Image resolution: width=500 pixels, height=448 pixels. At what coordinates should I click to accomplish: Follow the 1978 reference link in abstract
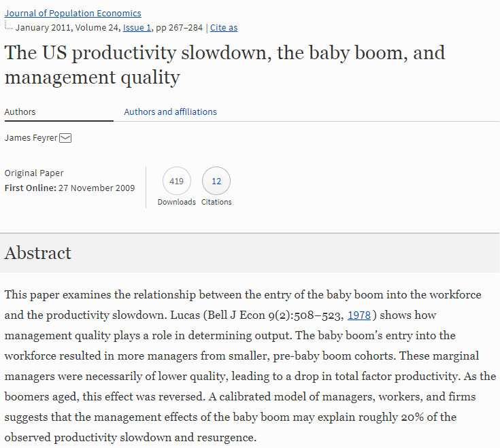pyautogui.click(x=360, y=315)
